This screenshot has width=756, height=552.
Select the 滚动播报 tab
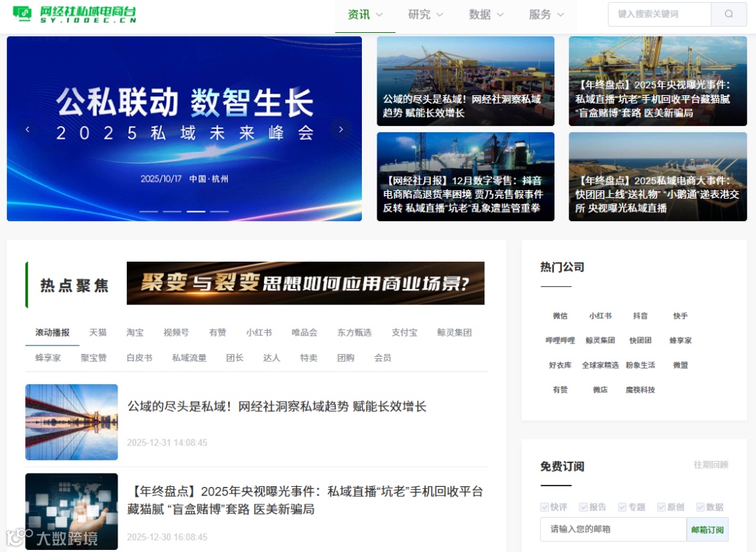(x=52, y=332)
